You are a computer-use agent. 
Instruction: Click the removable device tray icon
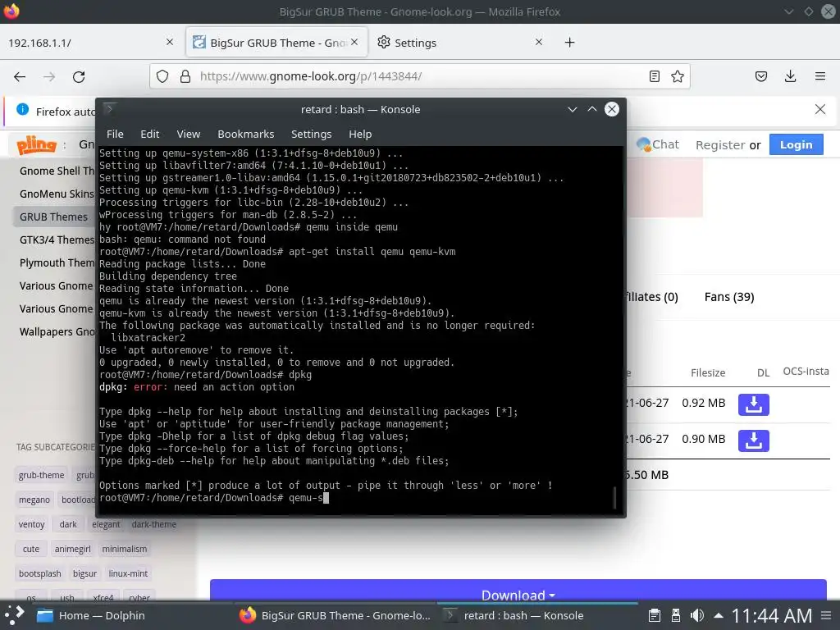tap(676, 615)
